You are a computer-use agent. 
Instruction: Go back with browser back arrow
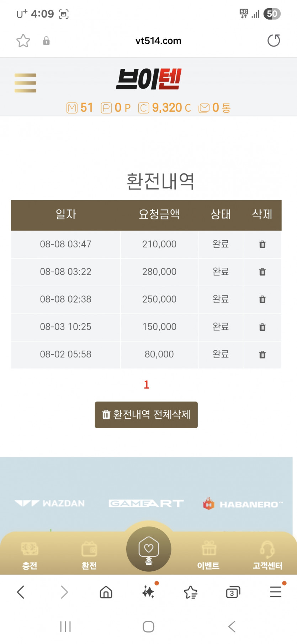click(21, 592)
